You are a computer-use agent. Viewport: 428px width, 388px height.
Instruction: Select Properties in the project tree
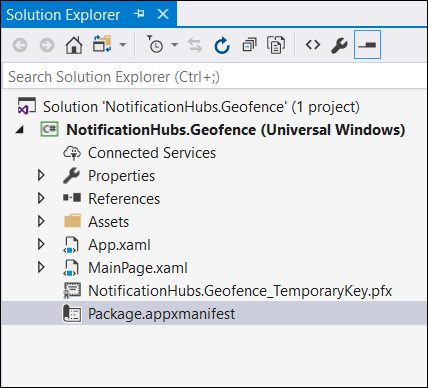pos(121,176)
